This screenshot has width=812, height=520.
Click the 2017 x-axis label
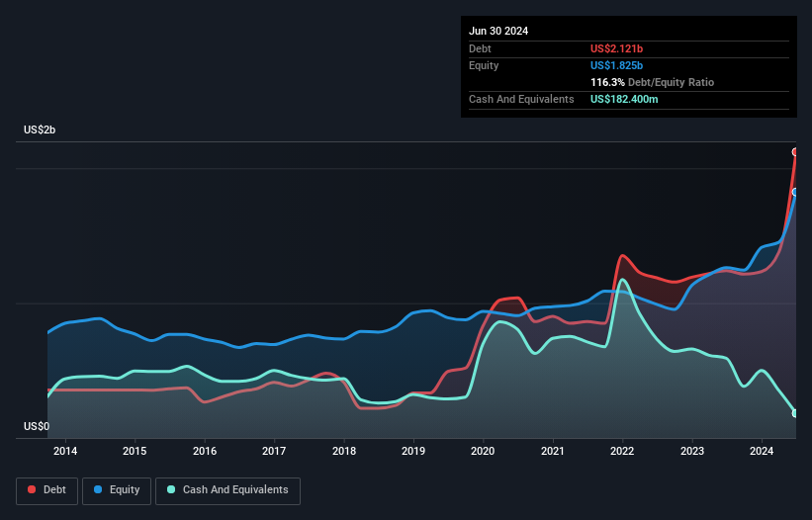coord(274,451)
